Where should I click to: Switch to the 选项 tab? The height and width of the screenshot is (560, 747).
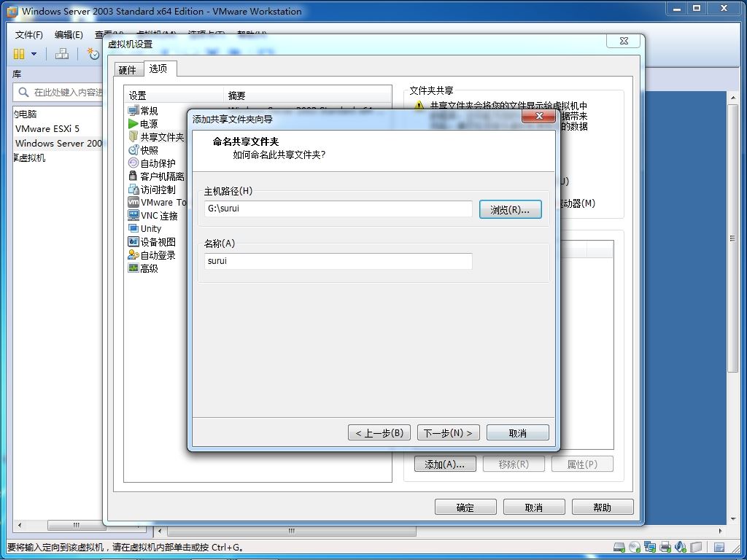coord(158,69)
